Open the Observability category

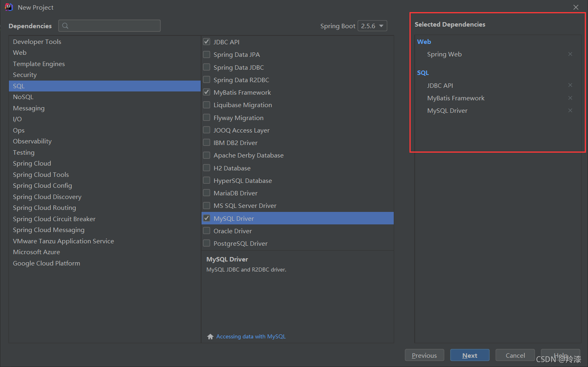[105, 141]
